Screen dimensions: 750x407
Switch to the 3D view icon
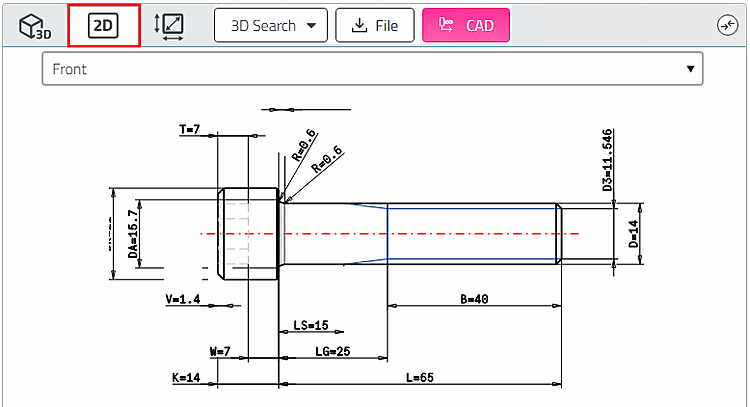click(x=35, y=26)
